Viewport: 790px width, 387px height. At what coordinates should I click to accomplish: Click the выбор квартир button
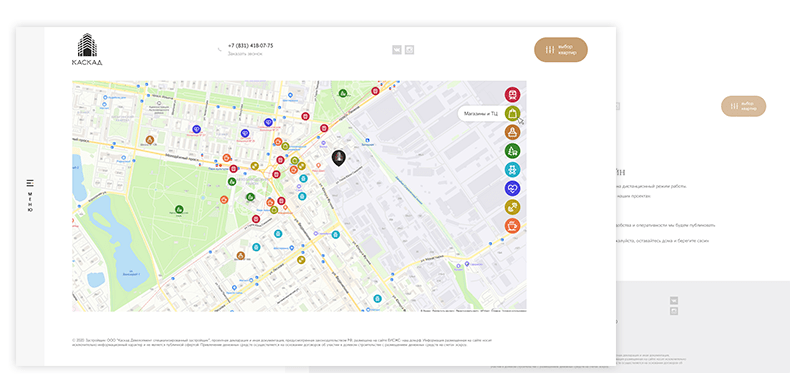561,50
